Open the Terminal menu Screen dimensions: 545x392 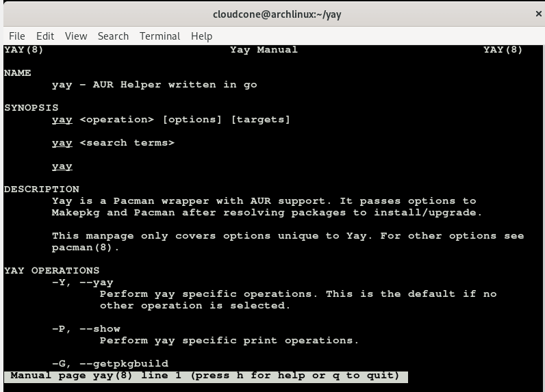click(160, 36)
